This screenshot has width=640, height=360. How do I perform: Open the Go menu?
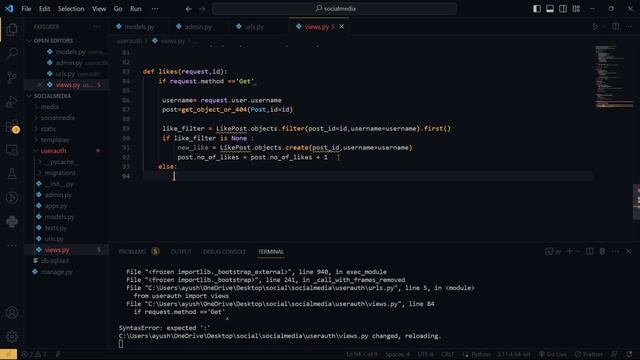click(118, 9)
